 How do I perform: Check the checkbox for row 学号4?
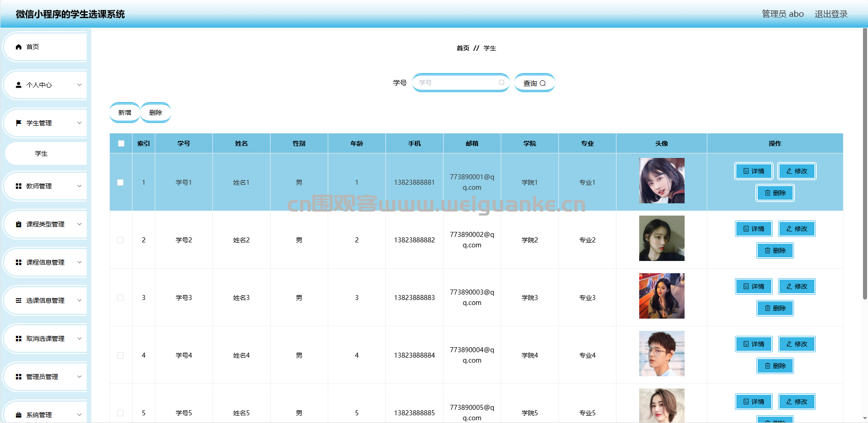click(120, 355)
